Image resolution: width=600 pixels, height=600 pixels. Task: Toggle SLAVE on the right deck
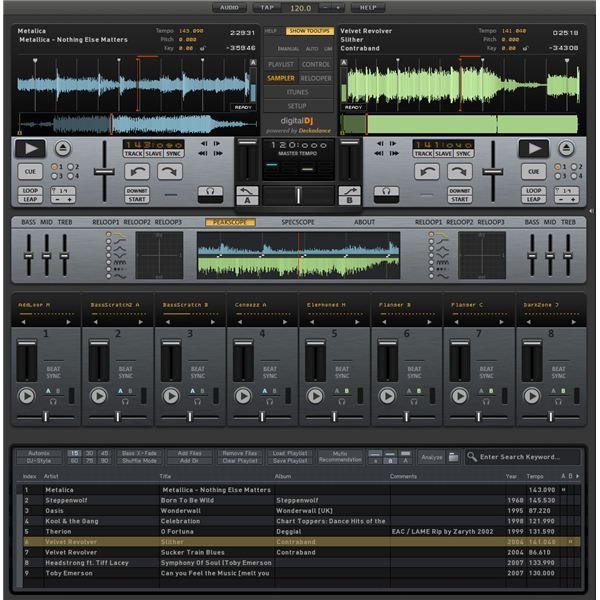pos(443,153)
